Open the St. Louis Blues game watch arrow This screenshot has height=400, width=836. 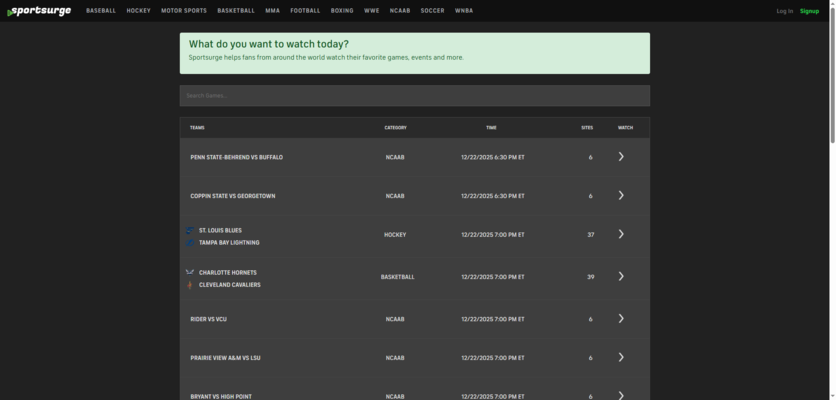click(621, 234)
